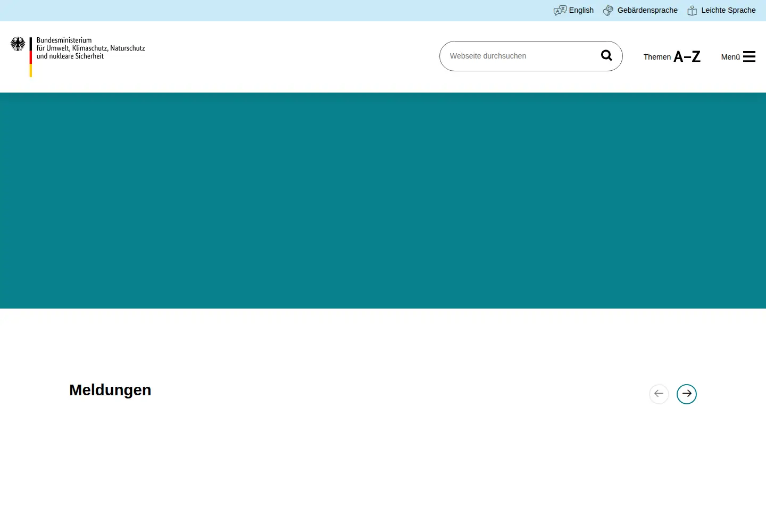
Task: Click the English translation icon
Action: pos(560,10)
